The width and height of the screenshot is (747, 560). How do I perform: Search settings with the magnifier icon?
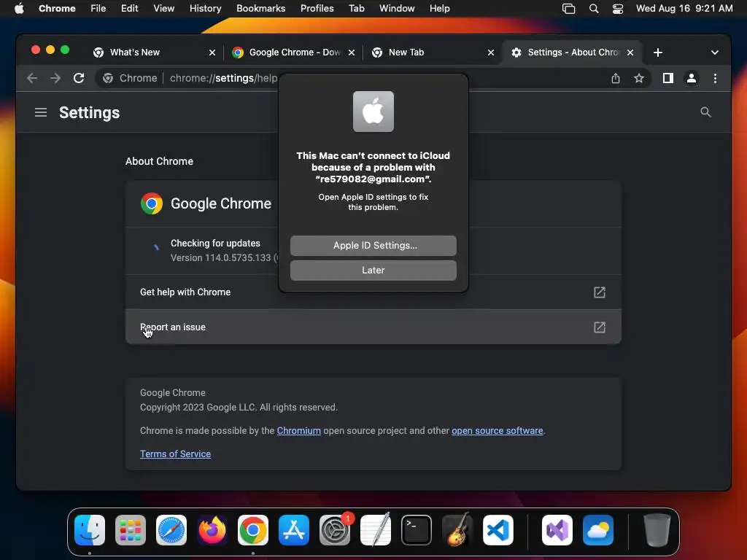point(705,112)
